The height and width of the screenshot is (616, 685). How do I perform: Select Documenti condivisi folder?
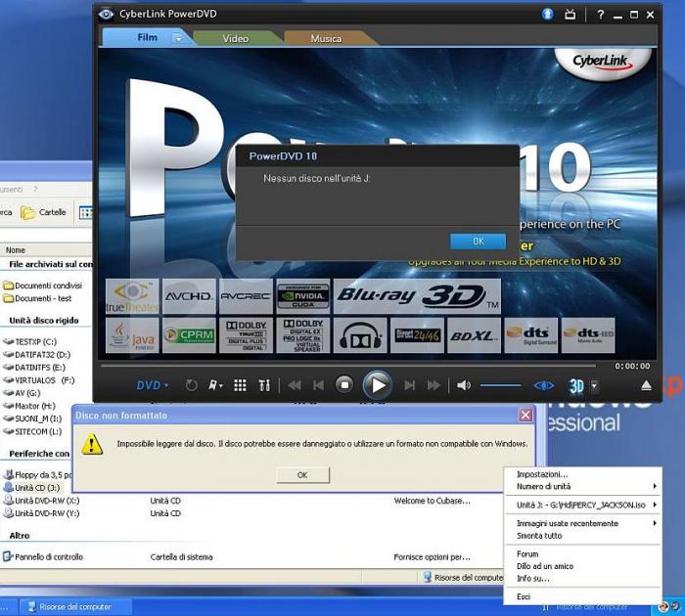tap(43, 286)
